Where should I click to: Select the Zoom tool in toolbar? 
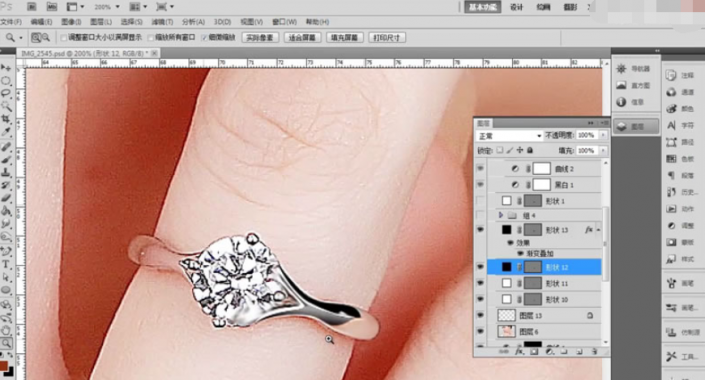click(6, 343)
